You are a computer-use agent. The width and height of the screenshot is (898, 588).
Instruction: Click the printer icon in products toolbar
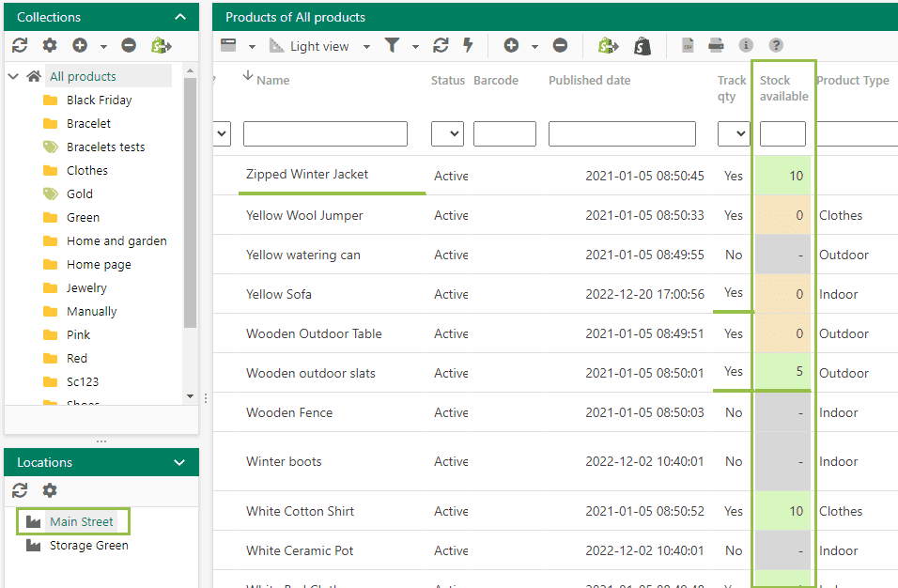click(716, 45)
